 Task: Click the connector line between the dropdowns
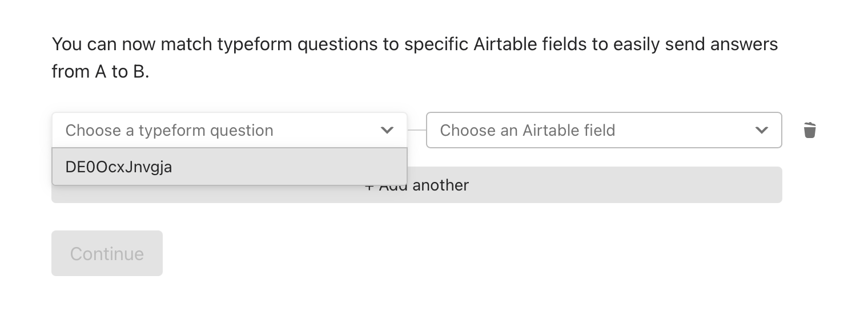[x=417, y=130]
